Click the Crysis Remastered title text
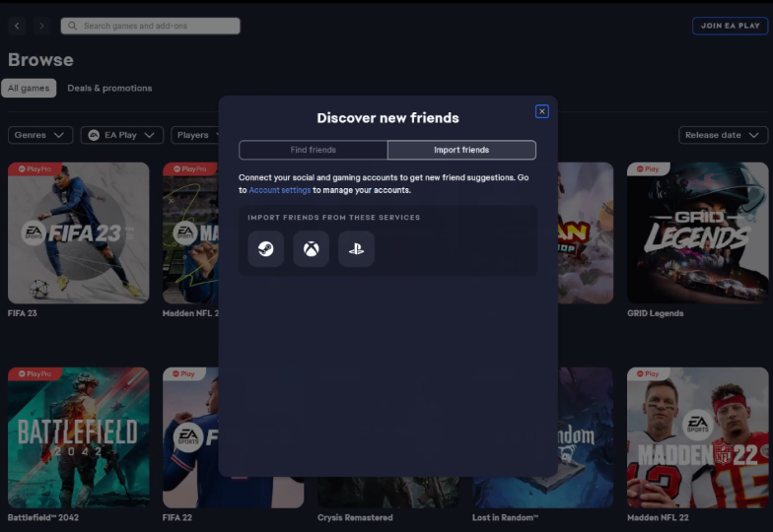The height and width of the screenshot is (532, 773). (355, 518)
